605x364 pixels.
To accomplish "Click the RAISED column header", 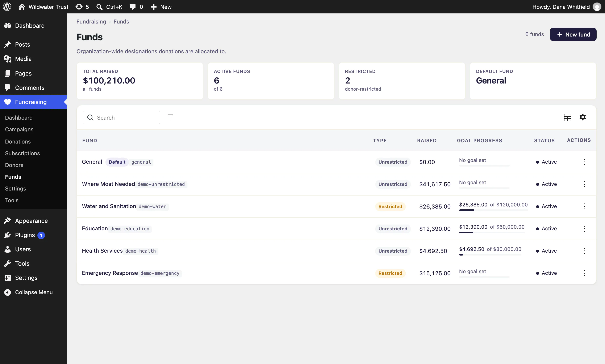I will 427,140.
